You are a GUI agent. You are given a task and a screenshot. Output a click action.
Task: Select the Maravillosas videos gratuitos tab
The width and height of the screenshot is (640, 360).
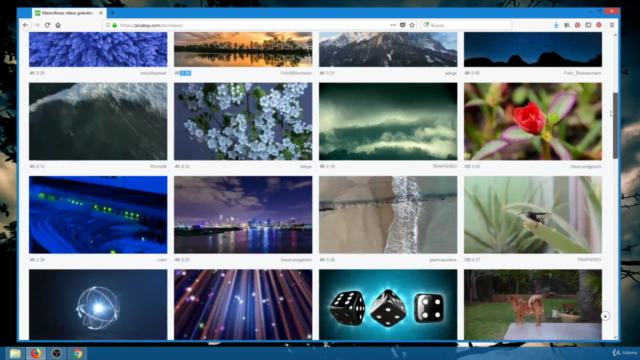coord(69,13)
